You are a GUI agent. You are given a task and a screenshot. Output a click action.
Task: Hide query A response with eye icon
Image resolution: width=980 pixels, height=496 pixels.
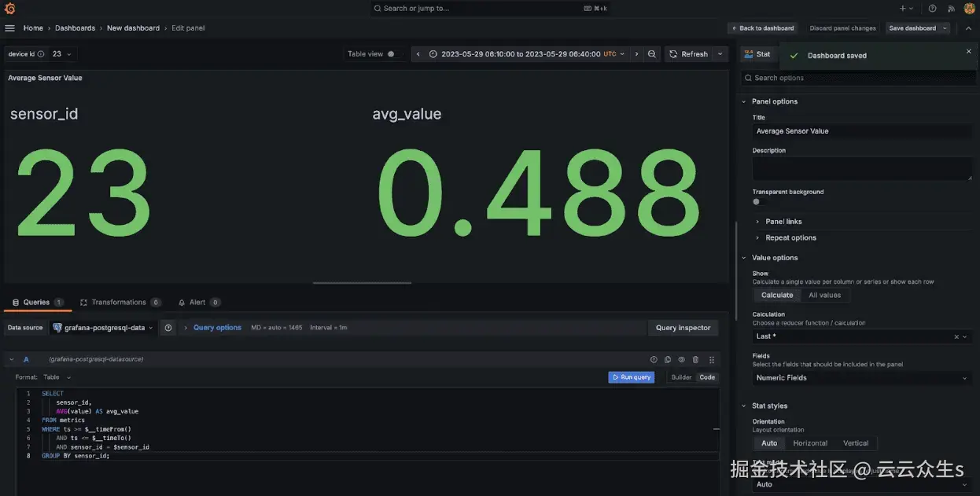(x=682, y=359)
